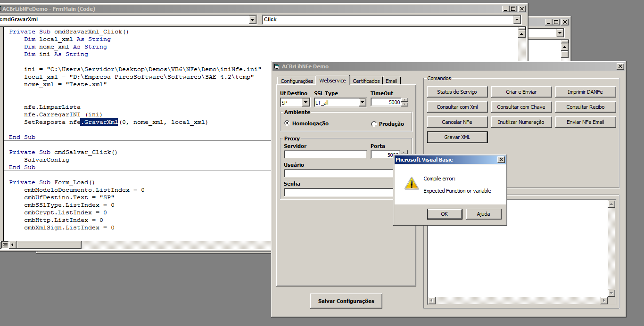The image size is (644, 326).
Task: Close the FrmMain (Code) window
Action: [521, 8]
